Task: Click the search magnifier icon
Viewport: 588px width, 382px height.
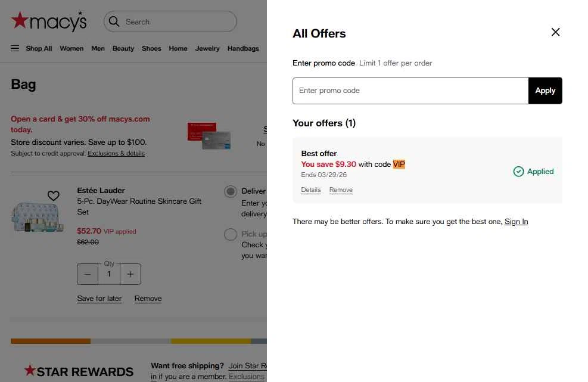Action: (x=114, y=21)
